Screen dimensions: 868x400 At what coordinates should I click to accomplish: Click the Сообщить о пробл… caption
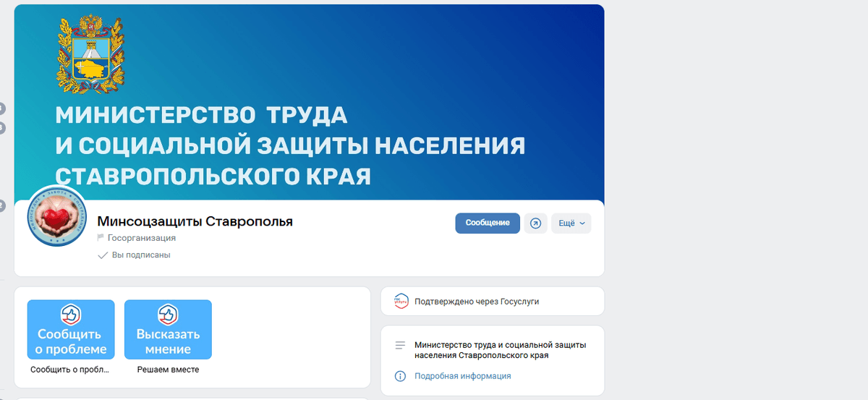70,370
